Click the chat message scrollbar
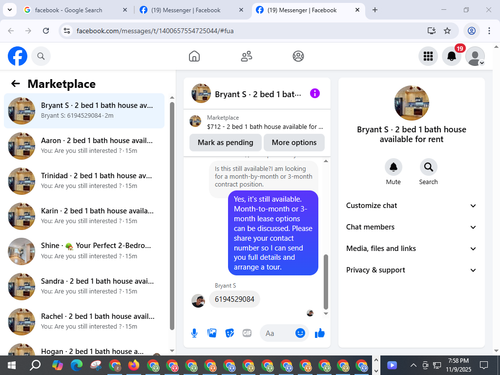The image size is (500, 375). (x=326, y=282)
